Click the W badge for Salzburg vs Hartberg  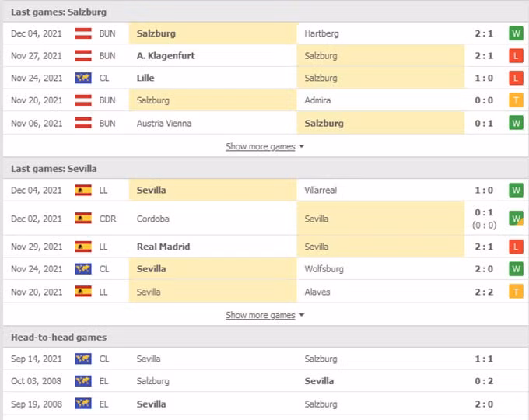pos(516,33)
